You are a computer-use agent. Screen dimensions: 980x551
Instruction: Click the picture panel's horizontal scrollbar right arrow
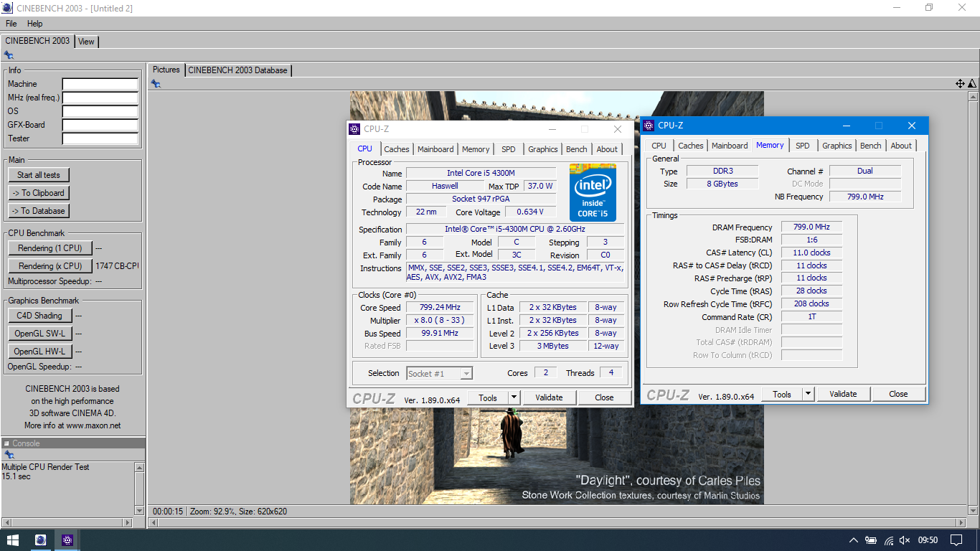(963, 524)
